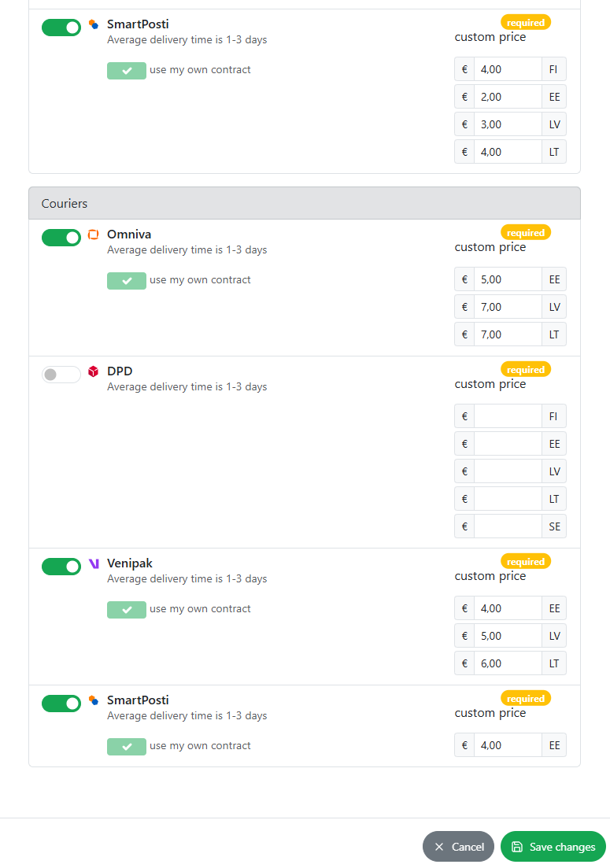The width and height of the screenshot is (610, 868).
Task: Click the Omniva logo icon
Action: coord(94,235)
